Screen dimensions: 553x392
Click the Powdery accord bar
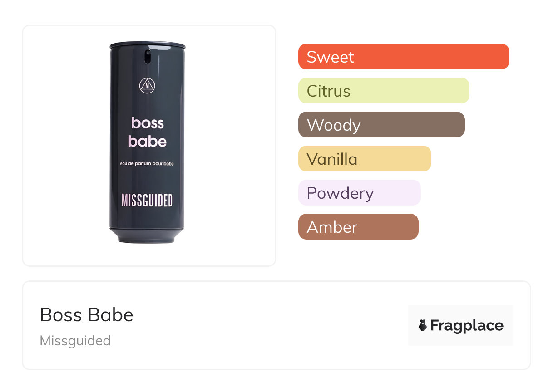click(x=359, y=193)
